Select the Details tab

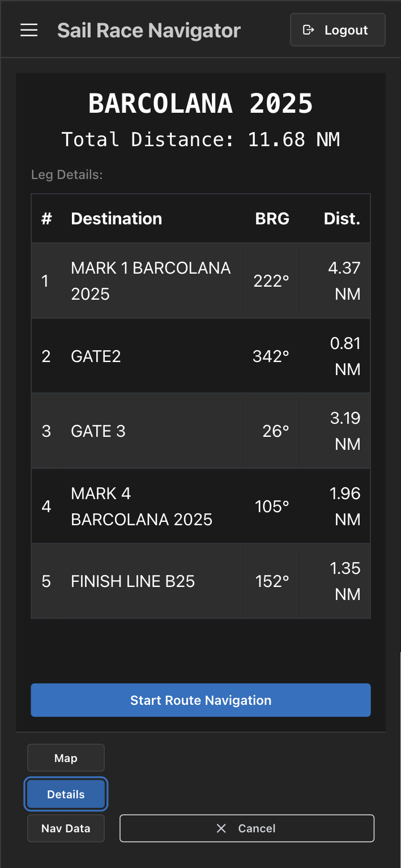pyautogui.click(x=66, y=794)
